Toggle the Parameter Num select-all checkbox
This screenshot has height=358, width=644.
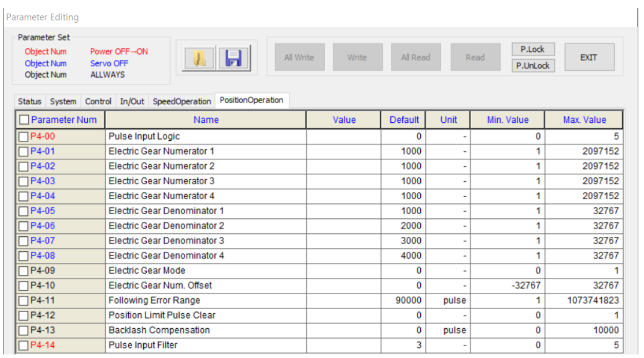pos(24,120)
